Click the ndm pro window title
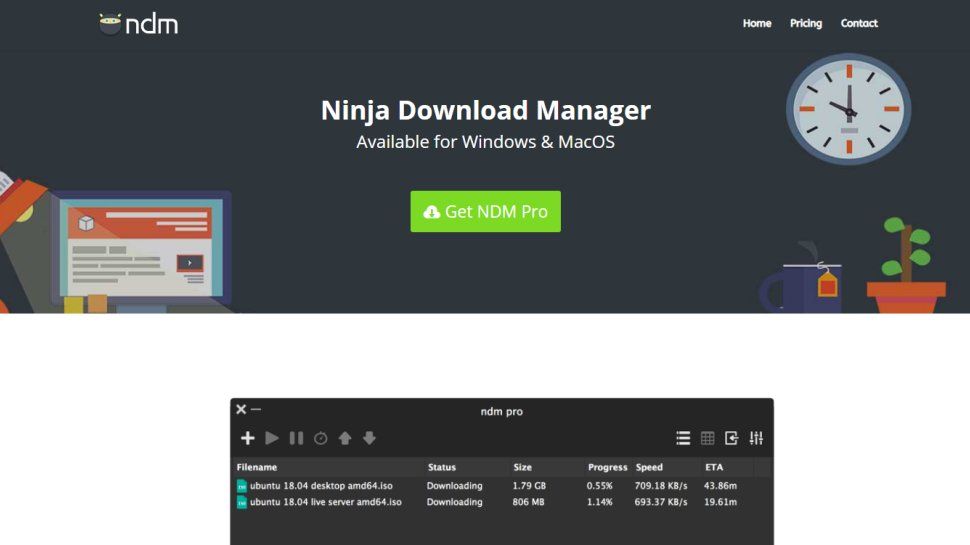 (502, 411)
